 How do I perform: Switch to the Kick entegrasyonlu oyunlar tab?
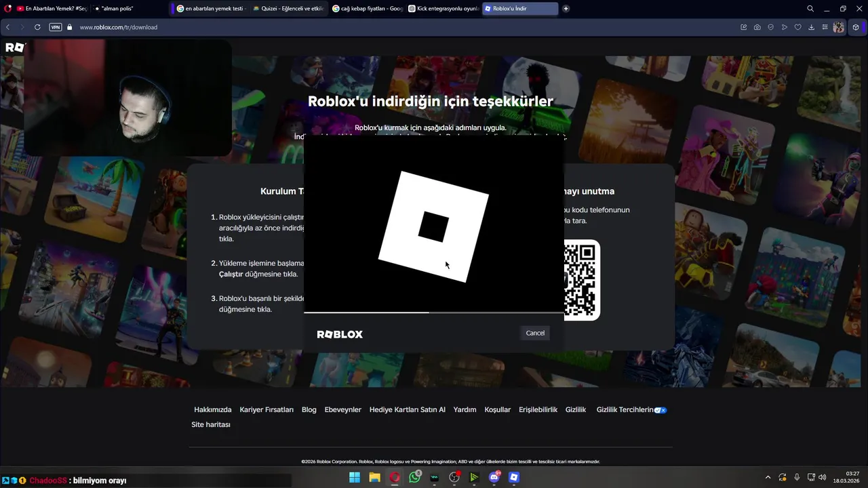coord(444,9)
